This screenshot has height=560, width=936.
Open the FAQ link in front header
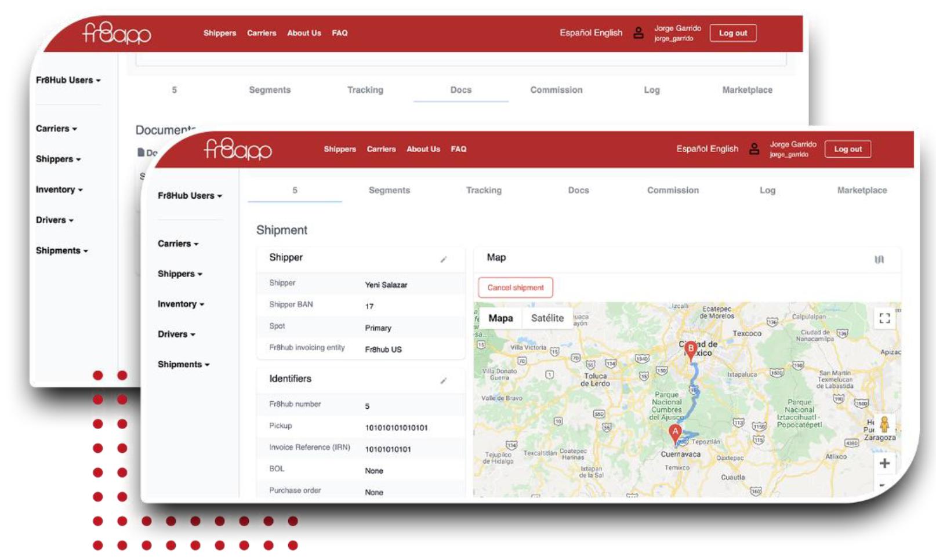(x=458, y=149)
